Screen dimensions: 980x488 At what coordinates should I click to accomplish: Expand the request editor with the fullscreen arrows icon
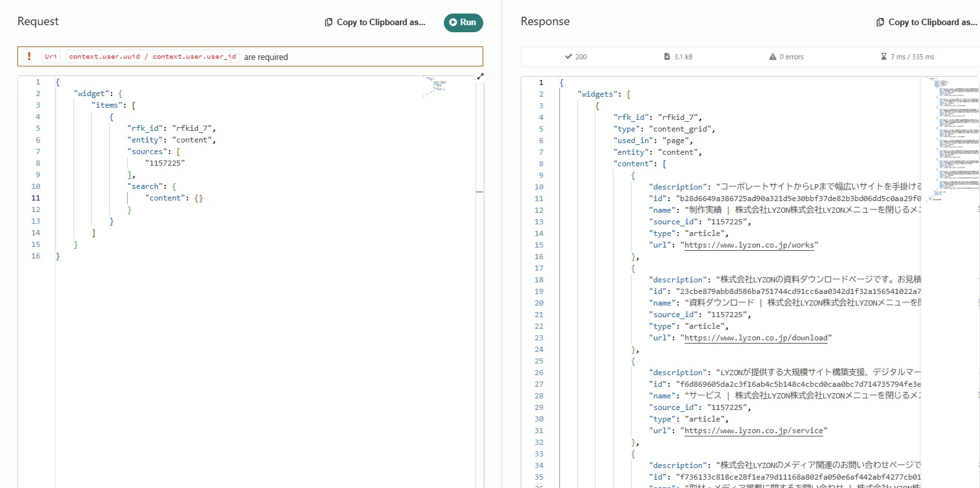[x=480, y=76]
